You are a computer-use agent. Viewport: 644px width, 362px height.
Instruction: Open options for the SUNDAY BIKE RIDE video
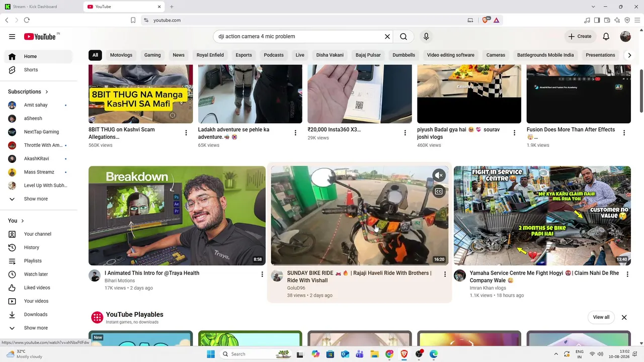pyautogui.click(x=445, y=274)
